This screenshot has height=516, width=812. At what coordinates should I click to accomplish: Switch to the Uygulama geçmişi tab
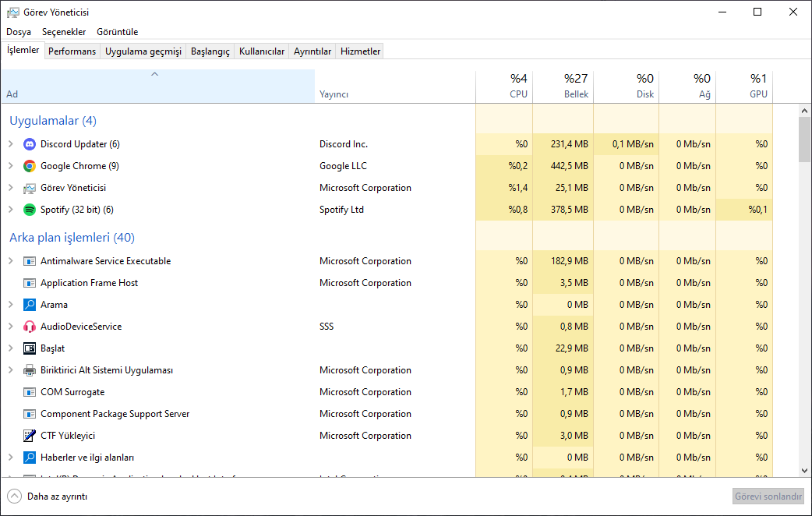click(x=143, y=51)
